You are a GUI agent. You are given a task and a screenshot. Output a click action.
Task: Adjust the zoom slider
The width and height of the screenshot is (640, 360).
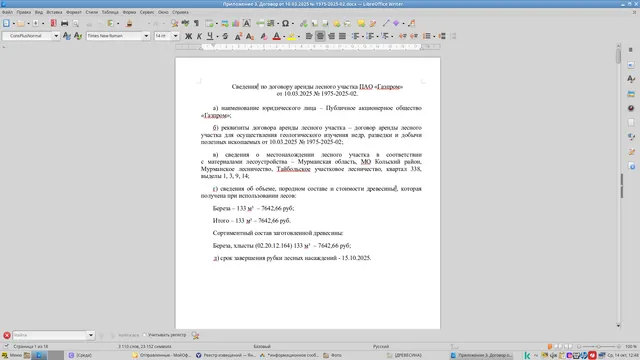pos(599,347)
